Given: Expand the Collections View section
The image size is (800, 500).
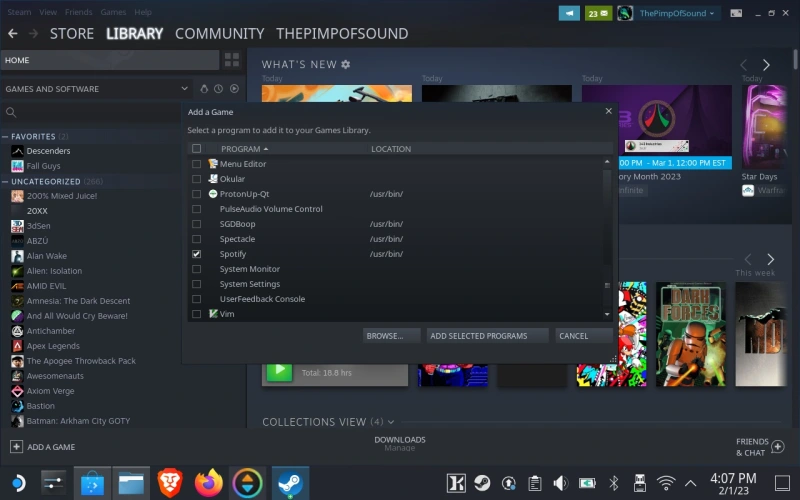Looking at the screenshot, I should click(390, 422).
